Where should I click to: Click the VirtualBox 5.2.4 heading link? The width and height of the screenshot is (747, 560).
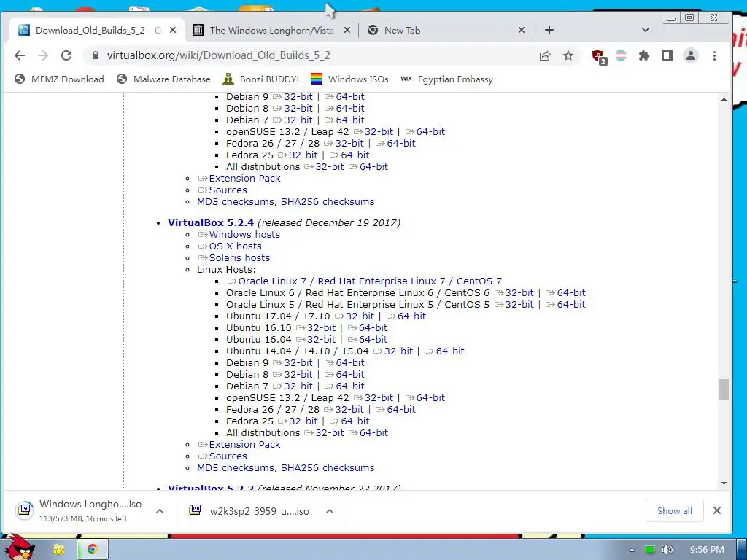[x=211, y=222]
